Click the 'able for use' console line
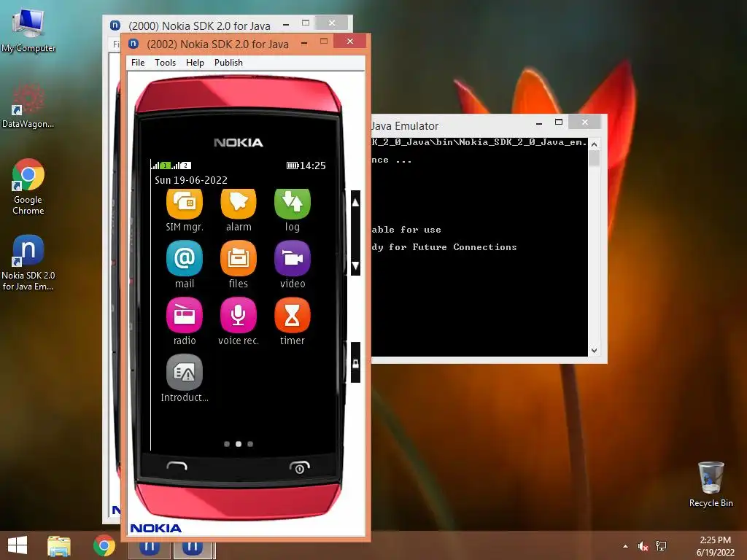The height and width of the screenshot is (560, 747). [406, 230]
